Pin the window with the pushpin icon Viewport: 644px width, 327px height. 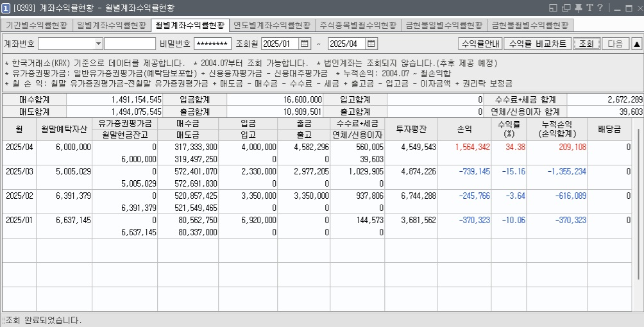pos(579,8)
